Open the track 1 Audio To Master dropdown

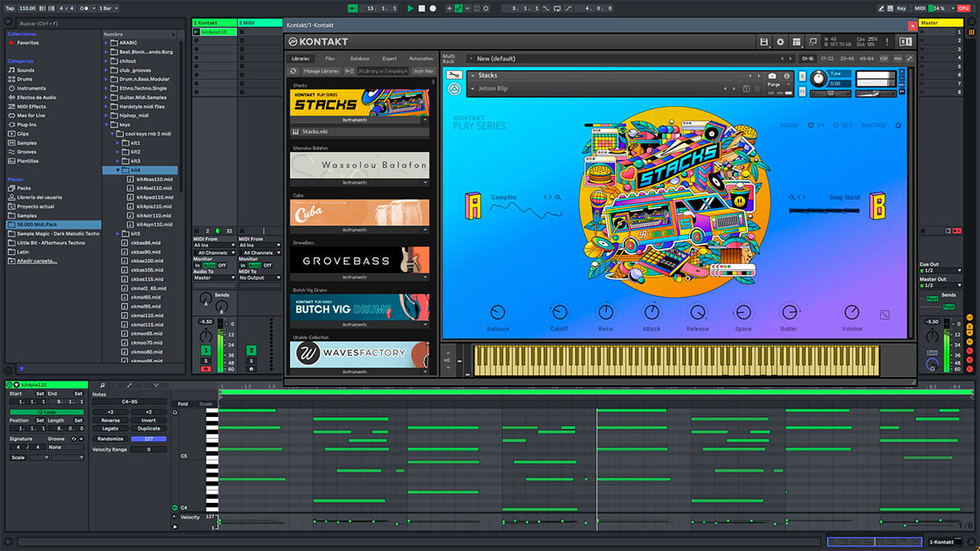214,278
